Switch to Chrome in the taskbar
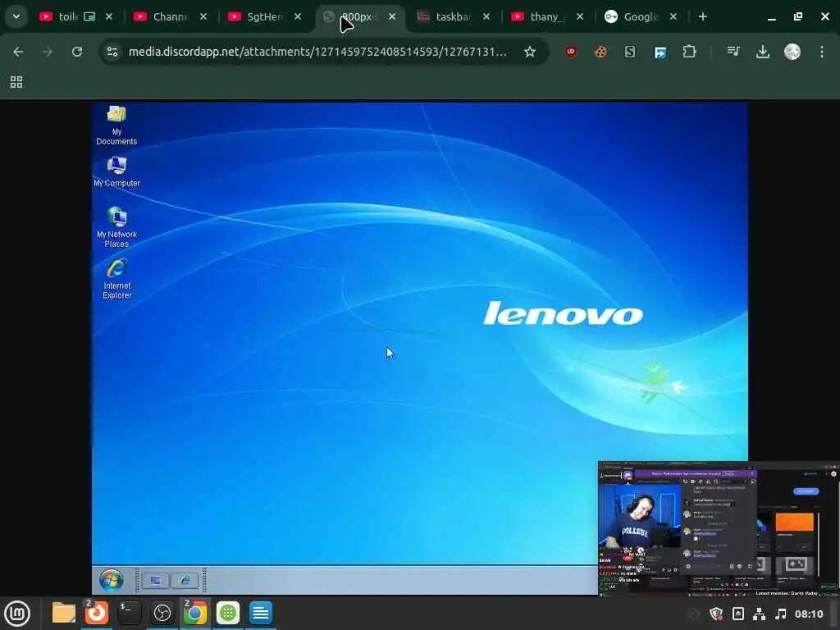840x630 pixels. (195, 613)
